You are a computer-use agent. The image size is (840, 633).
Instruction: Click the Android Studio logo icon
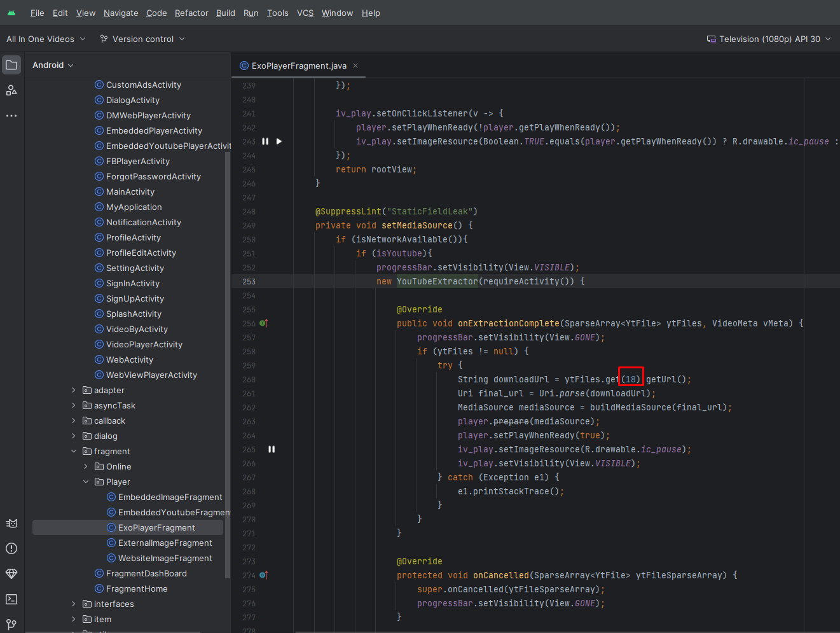click(x=11, y=13)
